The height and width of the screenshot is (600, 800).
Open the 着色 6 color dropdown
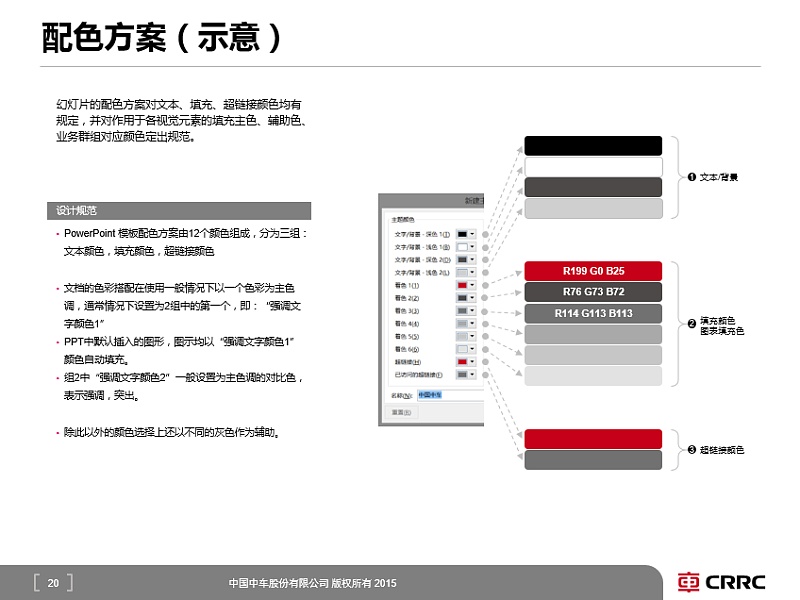(473, 348)
